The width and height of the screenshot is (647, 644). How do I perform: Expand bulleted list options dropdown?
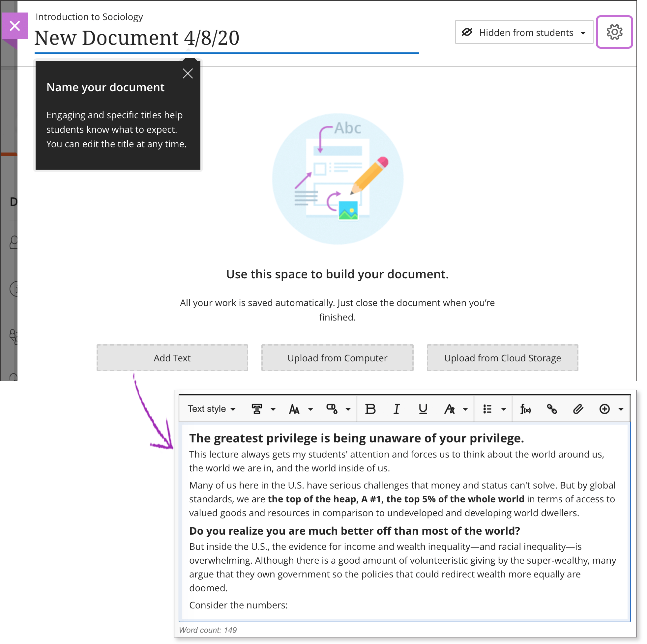(503, 409)
